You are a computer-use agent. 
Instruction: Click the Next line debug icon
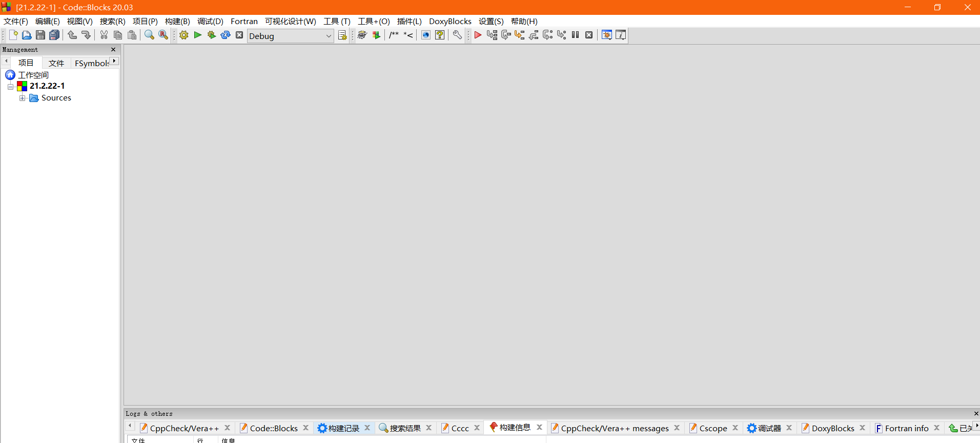pos(506,35)
